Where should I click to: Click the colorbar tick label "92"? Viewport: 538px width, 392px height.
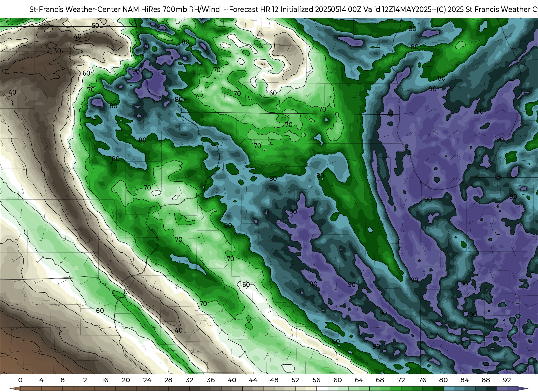pyautogui.click(x=507, y=380)
